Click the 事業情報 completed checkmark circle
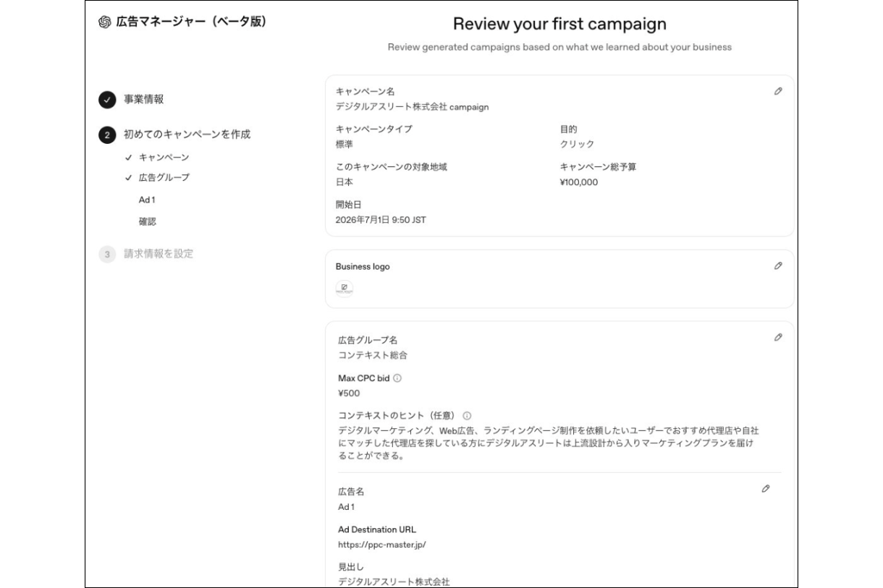This screenshot has height=588, width=883. pyautogui.click(x=107, y=100)
